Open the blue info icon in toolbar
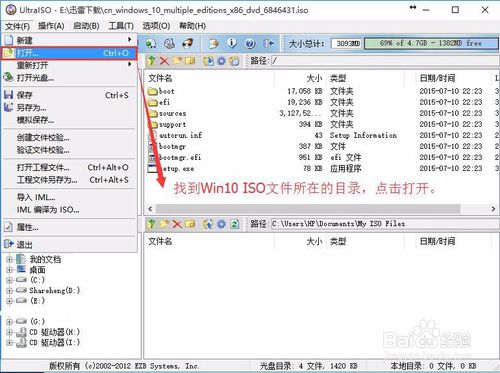 pos(232,43)
